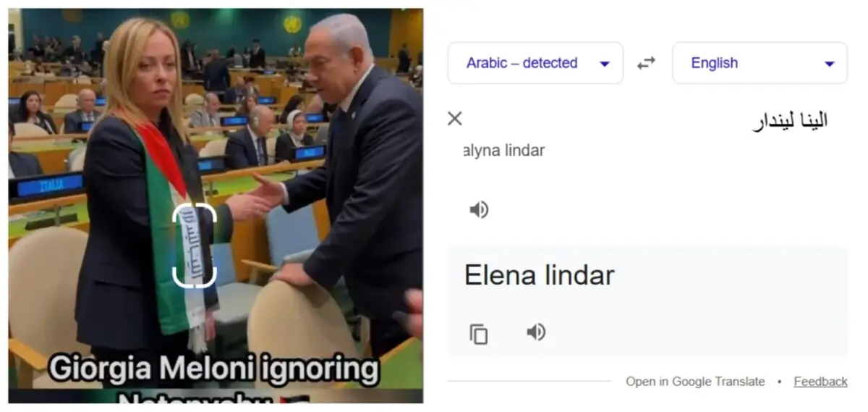Screen dimensions: 868x412
Task: Select the Elena lindar translated result
Action: tap(539, 275)
